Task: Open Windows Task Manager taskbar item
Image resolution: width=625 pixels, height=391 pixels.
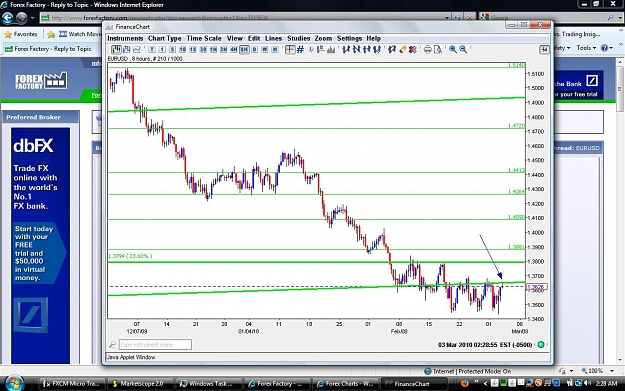Action: [209, 384]
